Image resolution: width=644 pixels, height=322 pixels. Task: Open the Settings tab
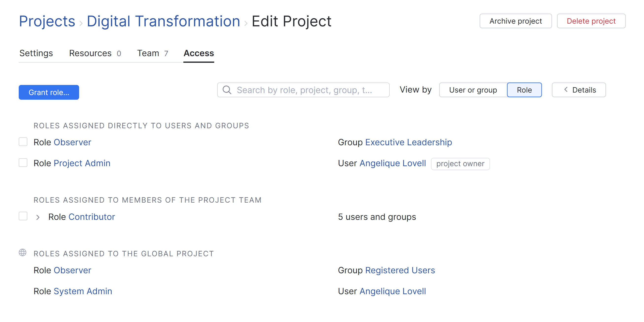[36, 53]
